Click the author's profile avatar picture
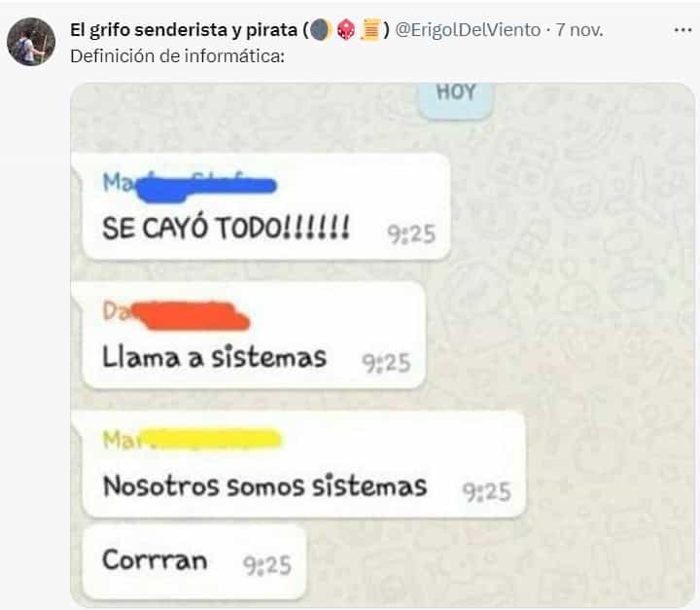Image resolution: width=700 pixels, height=610 pixels. pyautogui.click(x=31, y=42)
